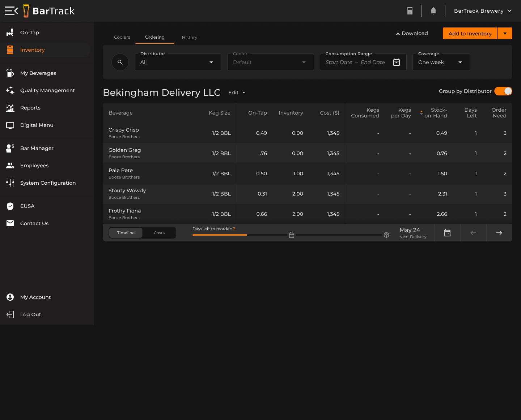Click the orange days-to-reorder progress bar
This screenshot has width=521, height=420.
(220, 235)
